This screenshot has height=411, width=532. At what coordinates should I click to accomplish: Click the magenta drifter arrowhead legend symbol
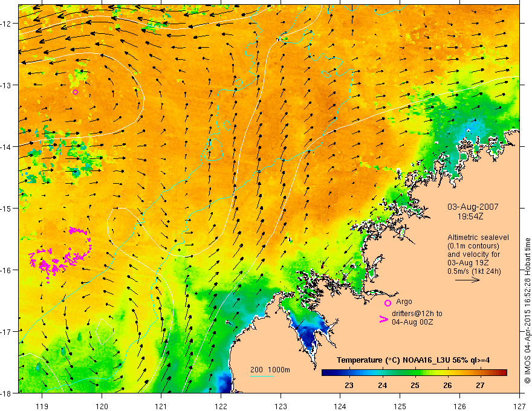coord(383,319)
